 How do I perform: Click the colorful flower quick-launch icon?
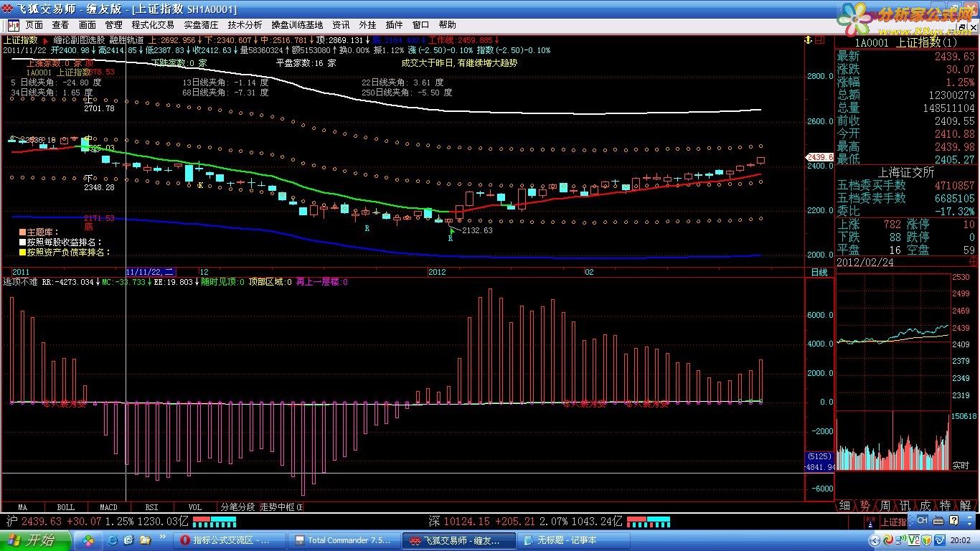pyautogui.click(x=88, y=541)
